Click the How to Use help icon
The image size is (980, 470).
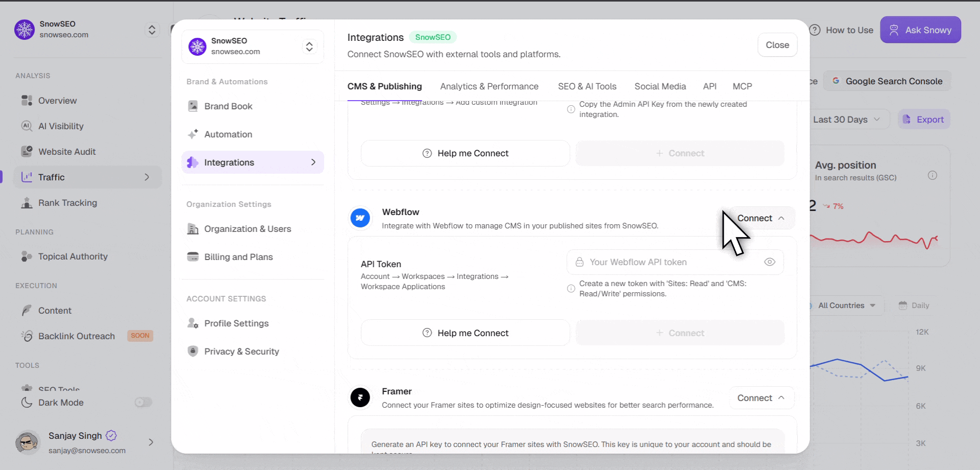coord(815,30)
